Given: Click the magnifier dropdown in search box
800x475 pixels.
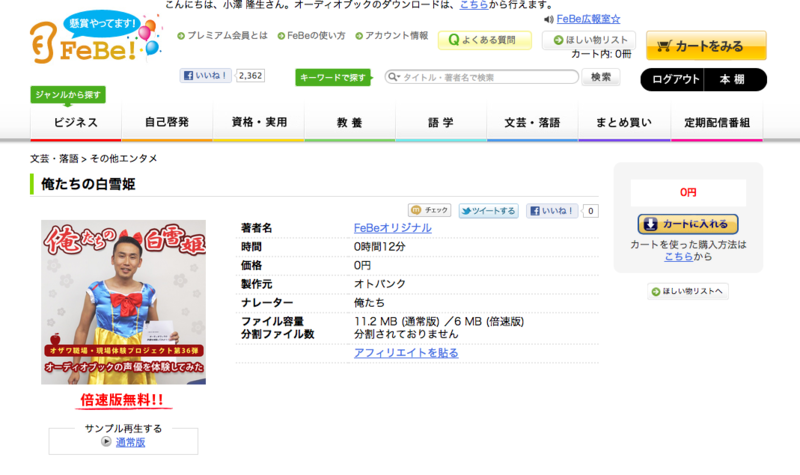Looking at the screenshot, I should [392, 77].
